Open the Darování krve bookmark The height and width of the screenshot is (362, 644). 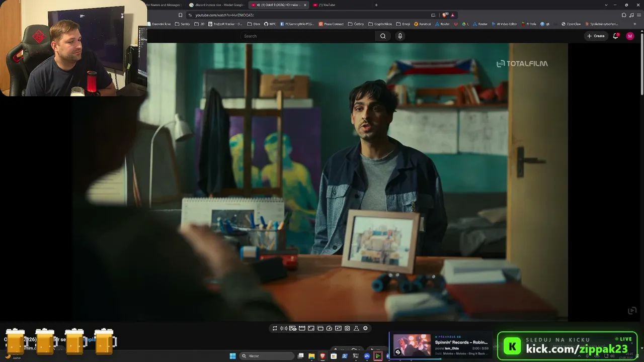pos(159,24)
